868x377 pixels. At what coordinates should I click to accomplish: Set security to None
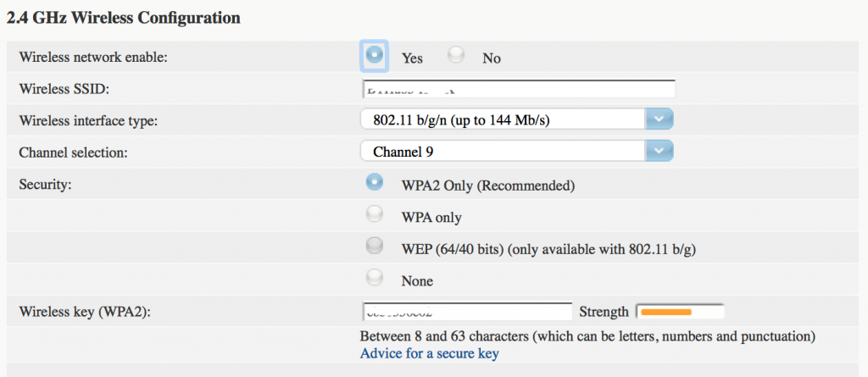click(x=374, y=278)
